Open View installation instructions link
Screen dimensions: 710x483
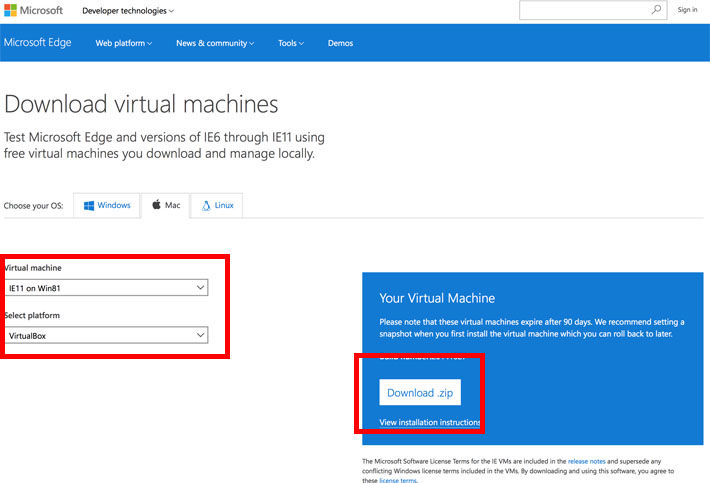430,423
